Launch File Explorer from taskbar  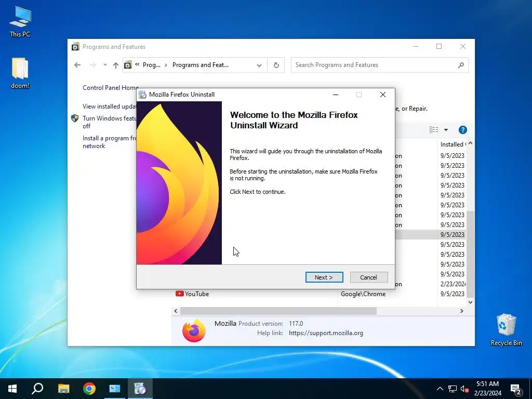(63, 389)
